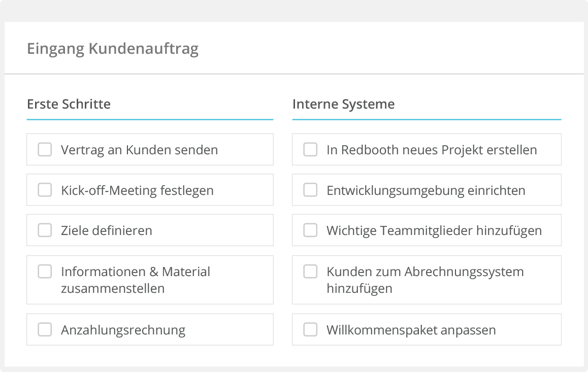The height and width of the screenshot is (372, 588).
Task: Check 'Entwicklungsumgebung einrichten' checkbox
Action: (x=310, y=189)
